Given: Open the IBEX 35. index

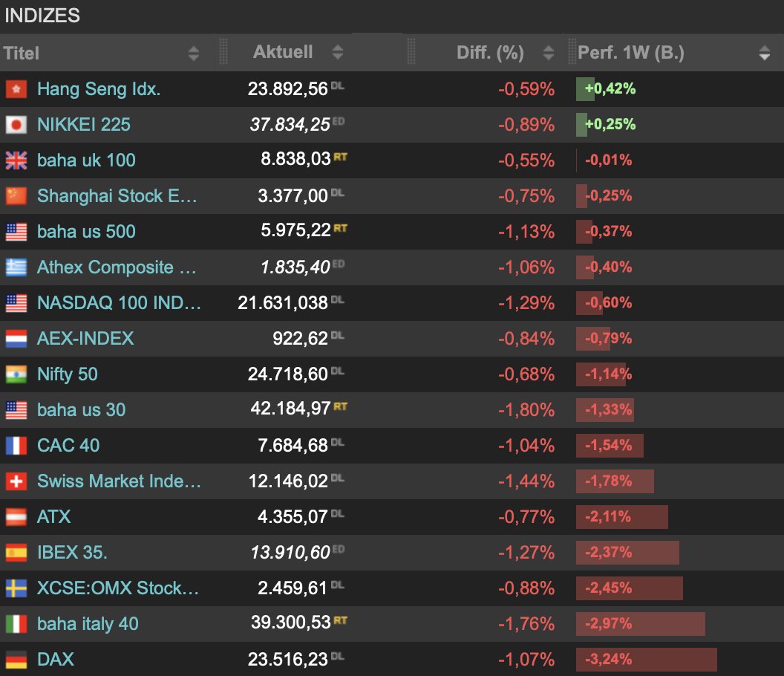Looking at the screenshot, I should point(73,553).
